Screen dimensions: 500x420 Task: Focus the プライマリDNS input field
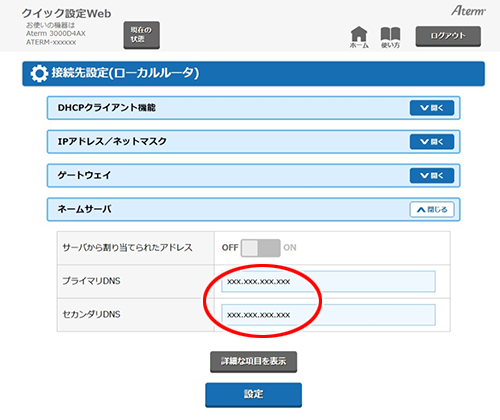point(328,281)
